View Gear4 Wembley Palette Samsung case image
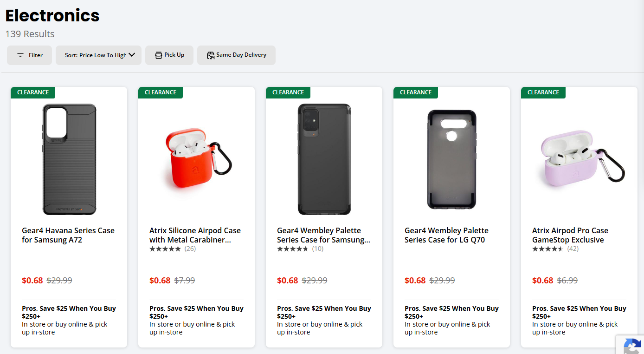The width and height of the screenshot is (644, 354). click(324, 159)
